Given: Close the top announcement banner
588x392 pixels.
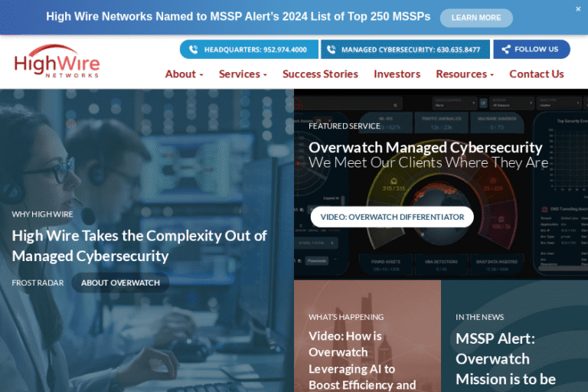Looking at the screenshot, I should [578, 9].
